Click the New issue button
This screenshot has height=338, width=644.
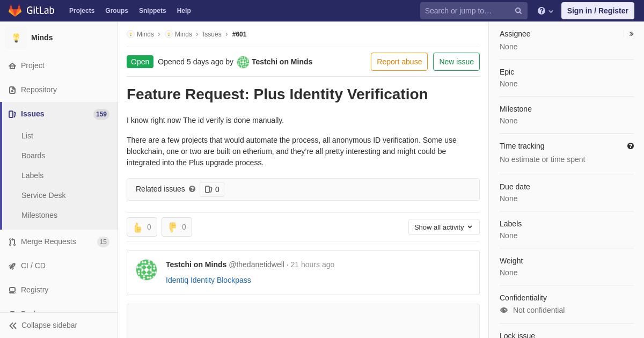456,62
